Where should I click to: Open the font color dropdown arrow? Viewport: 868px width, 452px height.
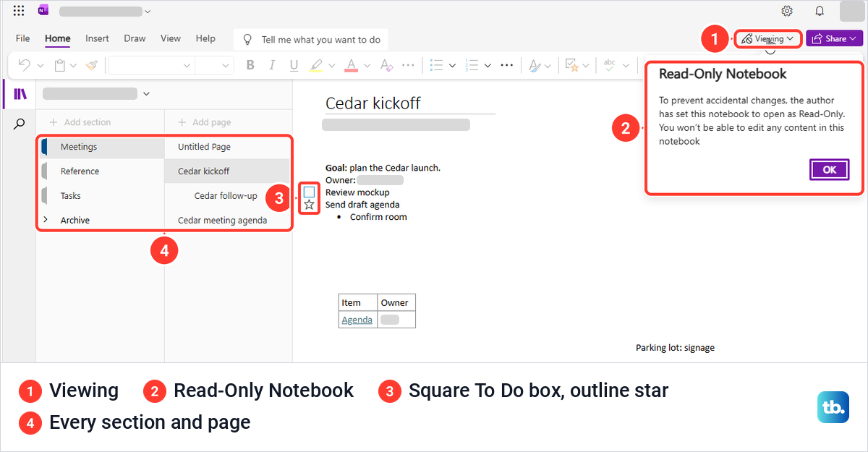[x=367, y=66]
